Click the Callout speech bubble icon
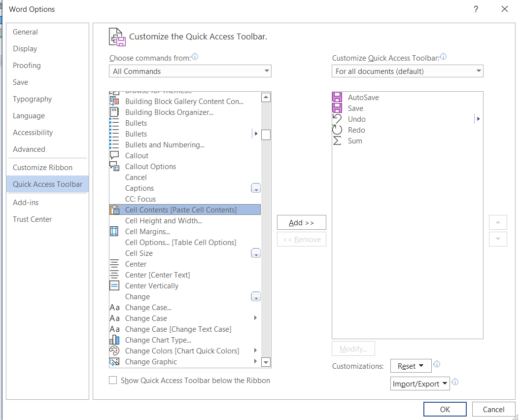 pos(114,155)
